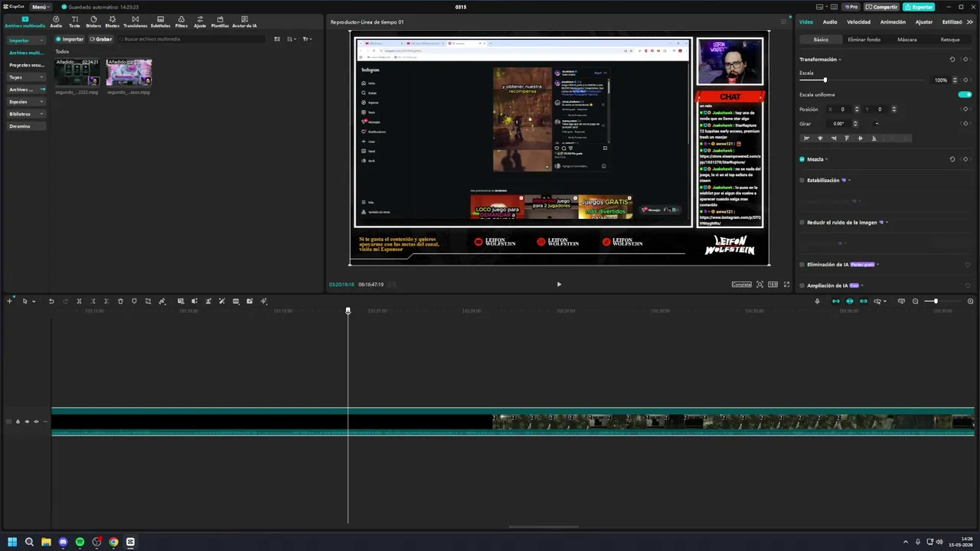Open the Máscara sub-tab
The image size is (980, 551).
point(907,39)
